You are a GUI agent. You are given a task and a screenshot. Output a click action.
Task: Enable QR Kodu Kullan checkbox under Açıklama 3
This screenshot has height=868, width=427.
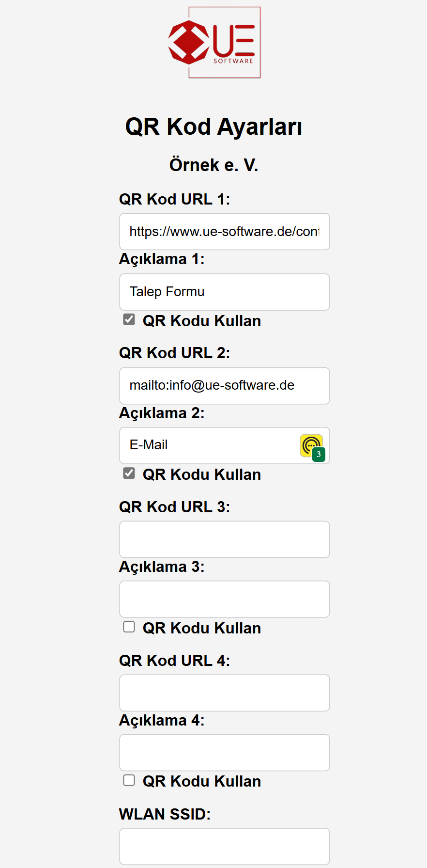(x=129, y=627)
